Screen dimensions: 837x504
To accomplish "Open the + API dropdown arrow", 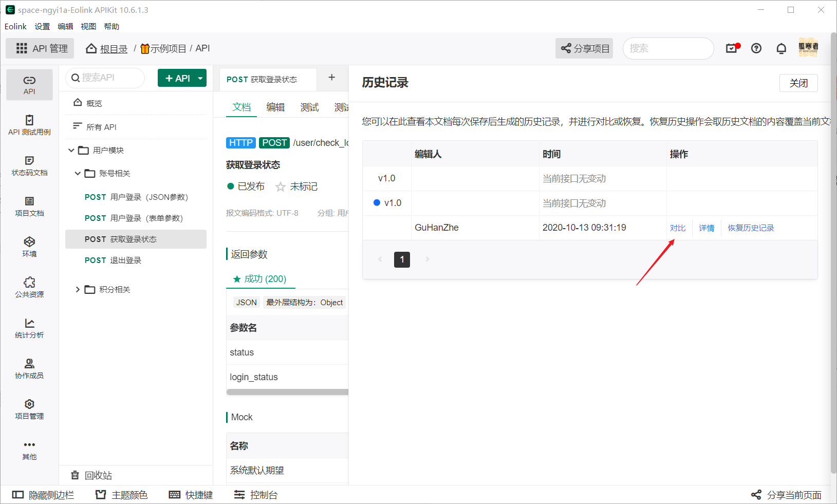I will [x=200, y=78].
